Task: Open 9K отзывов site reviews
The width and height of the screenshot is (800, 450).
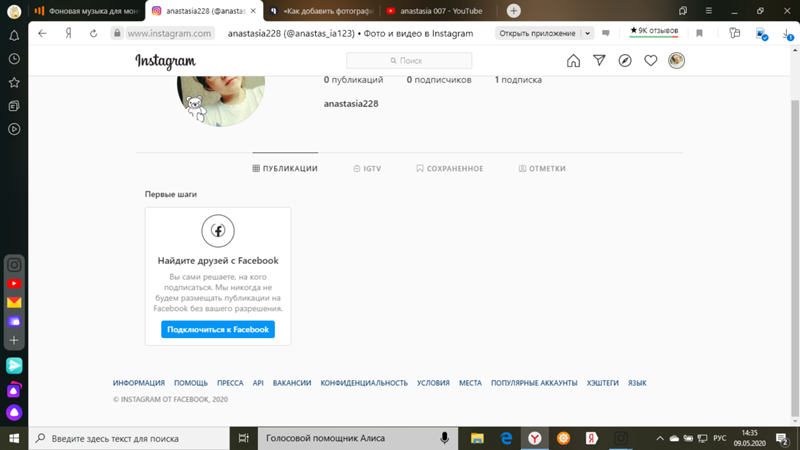Action: pyautogui.click(x=654, y=31)
